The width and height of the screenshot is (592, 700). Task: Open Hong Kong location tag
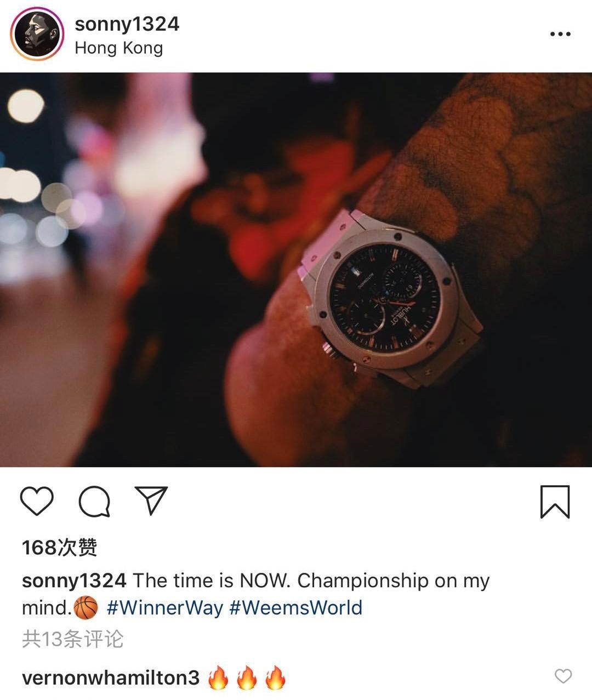point(119,48)
